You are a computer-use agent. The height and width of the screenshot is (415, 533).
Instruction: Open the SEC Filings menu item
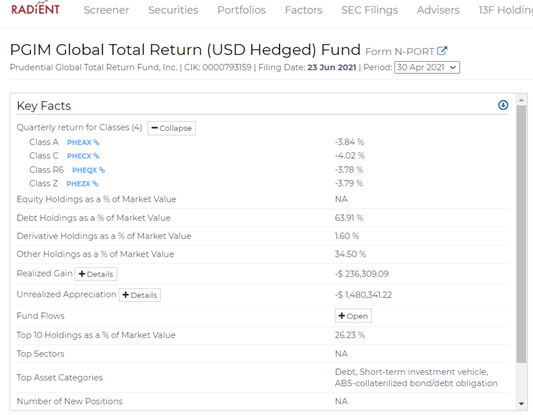(x=369, y=10)
